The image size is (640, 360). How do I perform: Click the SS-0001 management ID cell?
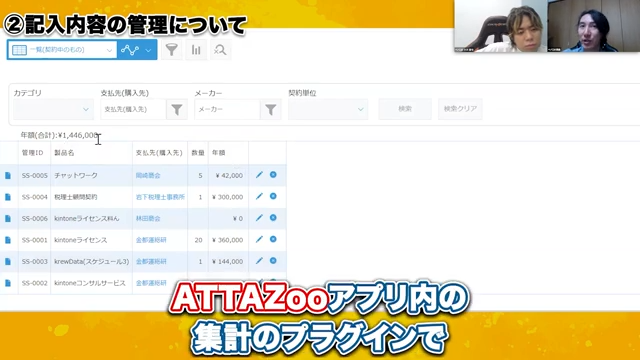click(35, 240)
